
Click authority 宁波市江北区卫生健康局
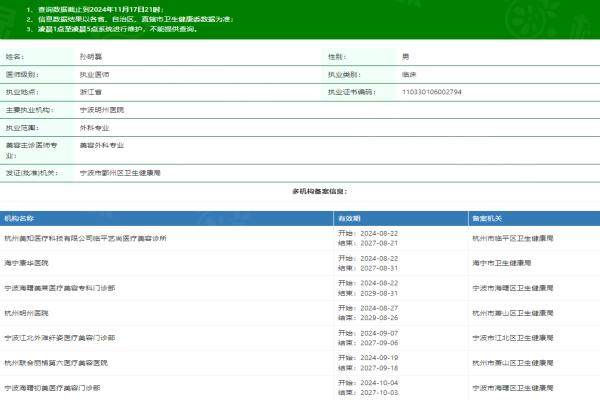point(513,338)
